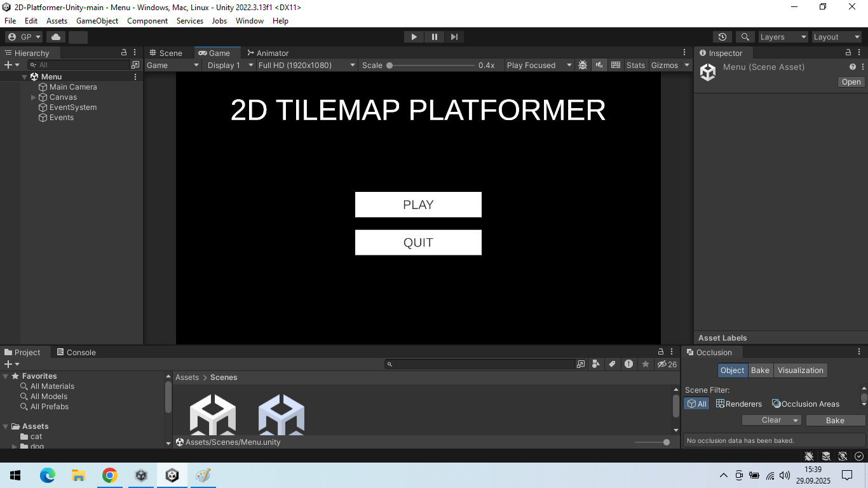Open Undo History icon in toolbar
This screenshot has width=868, height=488.
(x=722, y=37)
